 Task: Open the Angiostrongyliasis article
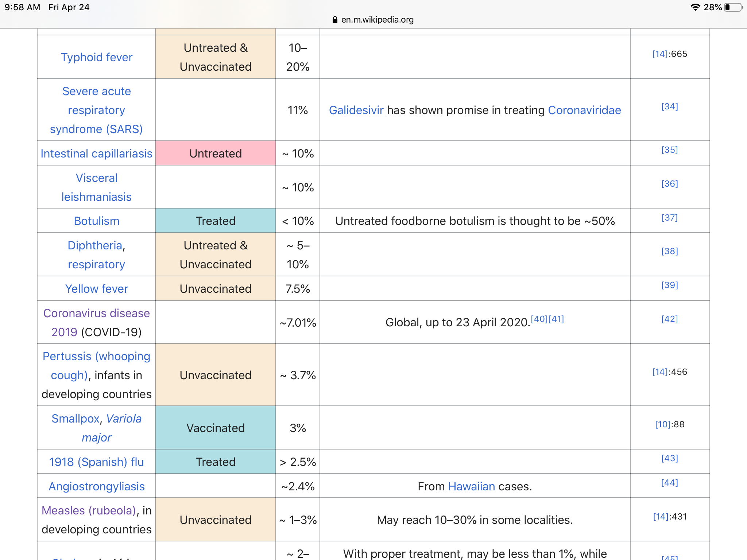pyautogui.click(x=96, y=486)
